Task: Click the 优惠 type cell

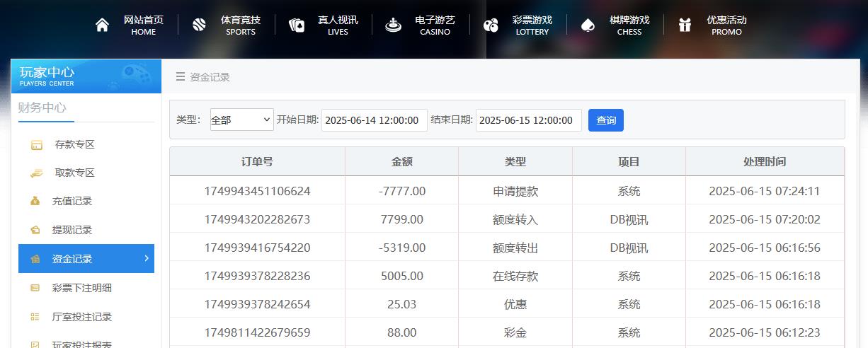Action: click(x=515, y=304)
